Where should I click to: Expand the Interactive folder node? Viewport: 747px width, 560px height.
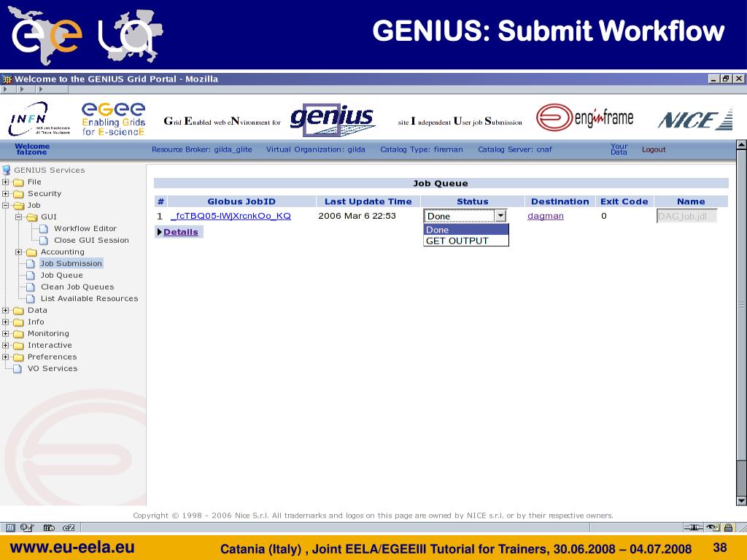[5, 345]
